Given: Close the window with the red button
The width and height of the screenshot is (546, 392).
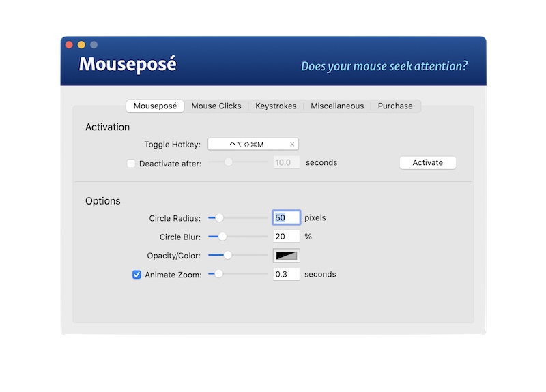Looking at the screenshot, I should 69,45.
